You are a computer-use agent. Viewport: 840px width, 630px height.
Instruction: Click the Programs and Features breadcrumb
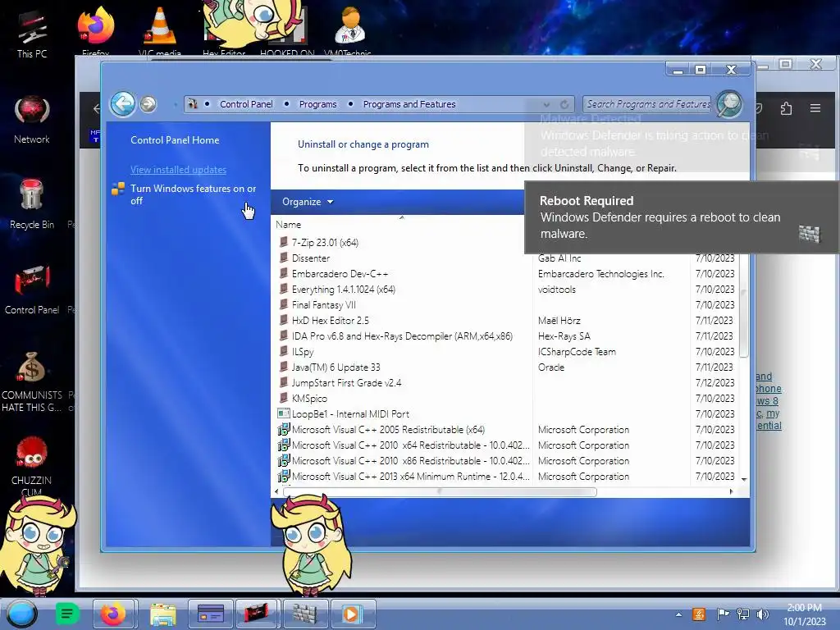[x=409, y=104]
